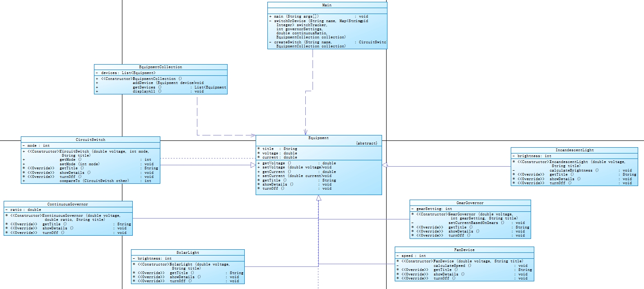Click setCurrent (double current) method

coord(294,176)
